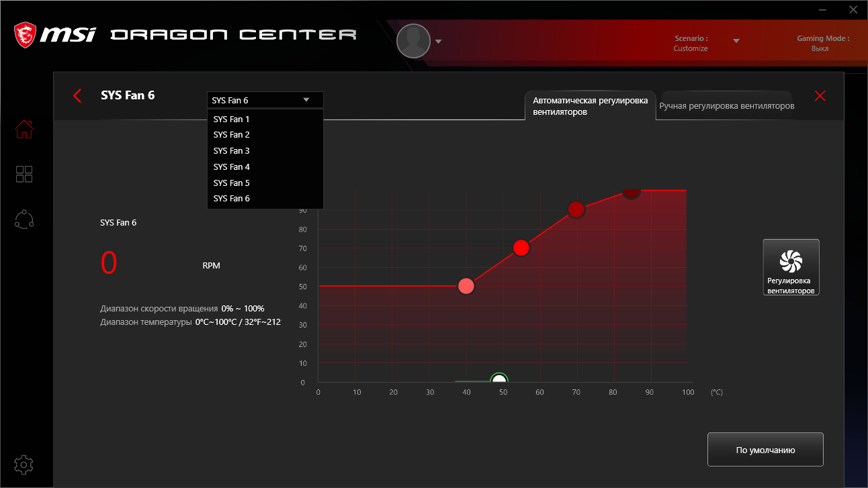Open the Scenario dropdown arrow

coord(736,41)
